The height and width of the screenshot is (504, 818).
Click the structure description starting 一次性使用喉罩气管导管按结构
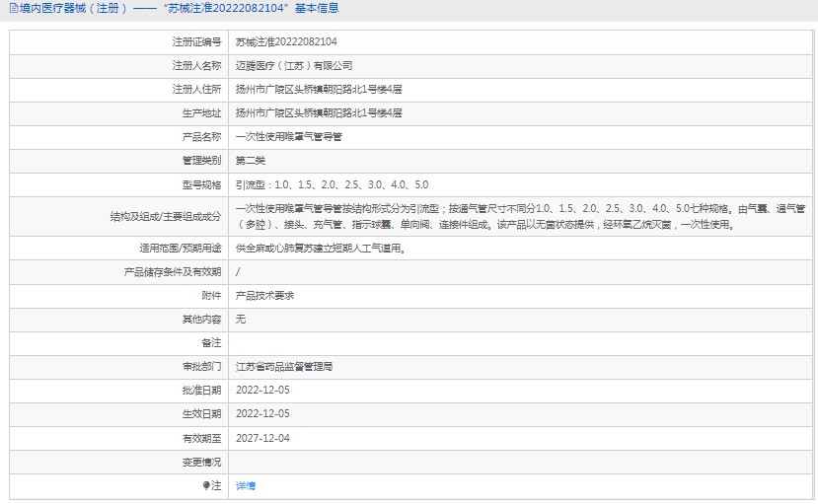pyautogui.click(x=520, y=216)
